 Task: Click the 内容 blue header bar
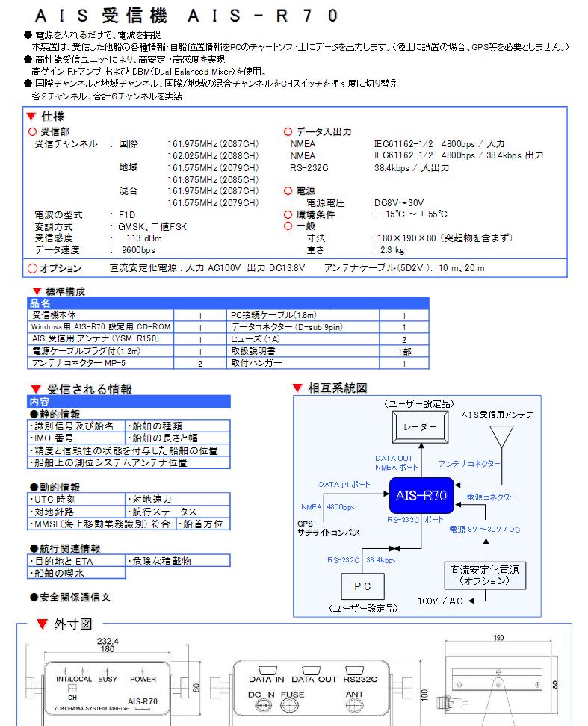click(x=129, y=401)
